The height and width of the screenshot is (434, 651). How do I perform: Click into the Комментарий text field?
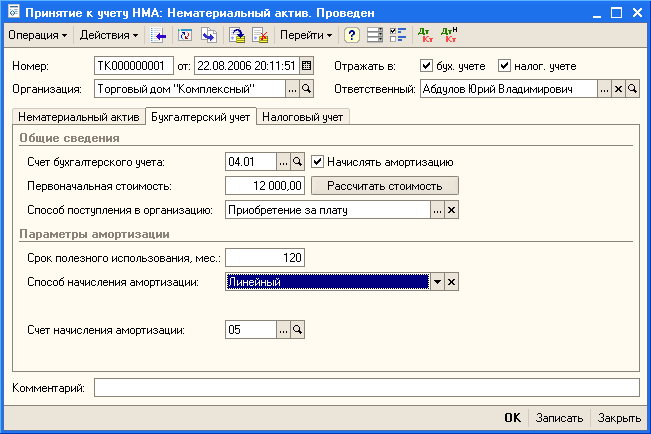coord(365,387)
